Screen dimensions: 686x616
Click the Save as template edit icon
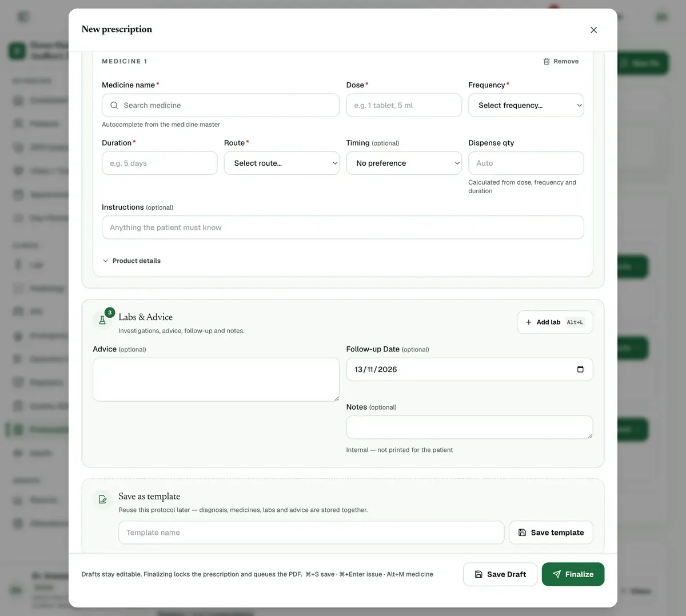(x=102, y=499)
